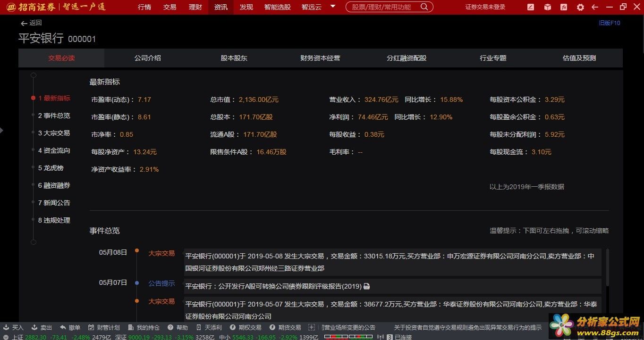
Task: Open the 05月08日 大宗交易 event entry
Action: click(393, 262)
